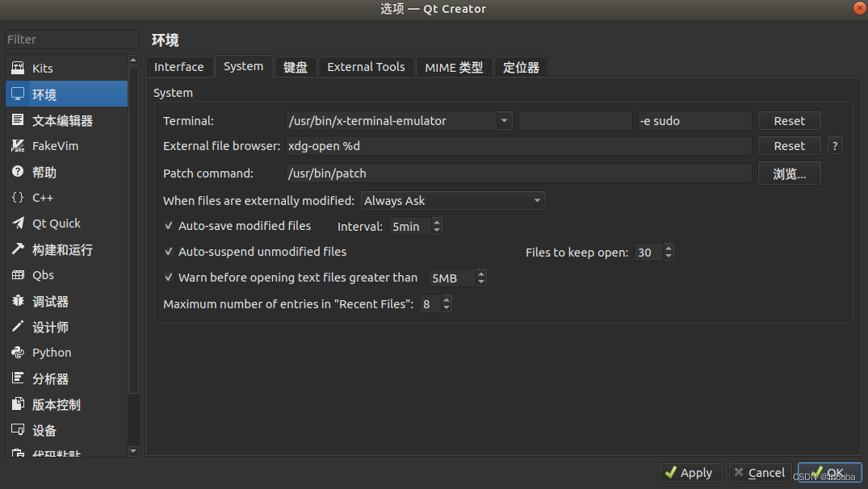Open the 设计师 pencil icon
Image resolution: width=868 pixels, height=489 pixels.
[18, 326]
